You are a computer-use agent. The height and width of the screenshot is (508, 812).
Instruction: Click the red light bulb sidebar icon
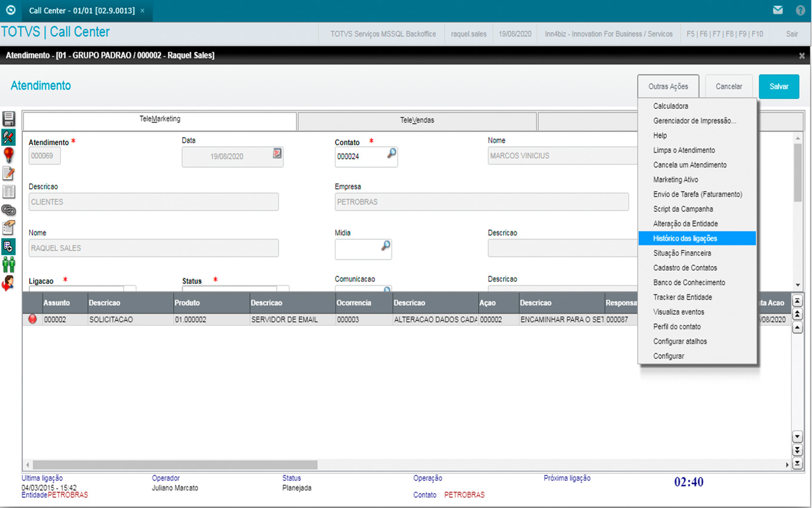[9, 155]
